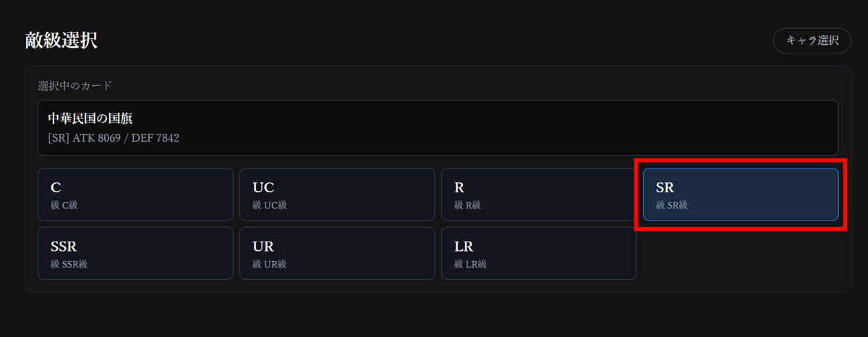This screenshot has width=868, height=337.
Task: Click the 級 SSR級 subtitle text
Action: [69, 264]
